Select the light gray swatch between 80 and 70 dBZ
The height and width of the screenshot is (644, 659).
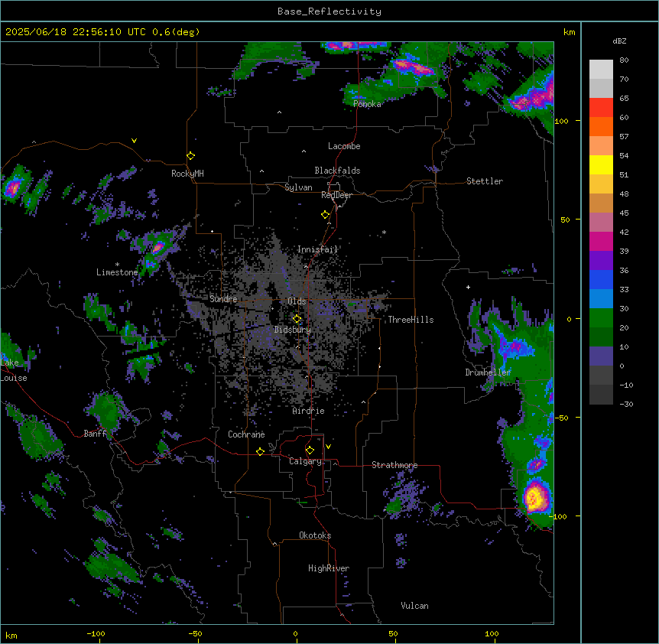pos(601,70)
